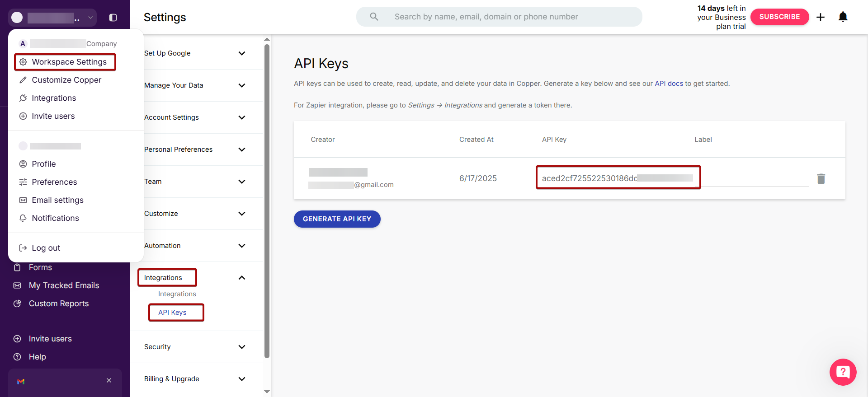The width and height of the screenshot is (868, 397).
Task: Click the Preferences sliders icon
Action: click(23, 182)
